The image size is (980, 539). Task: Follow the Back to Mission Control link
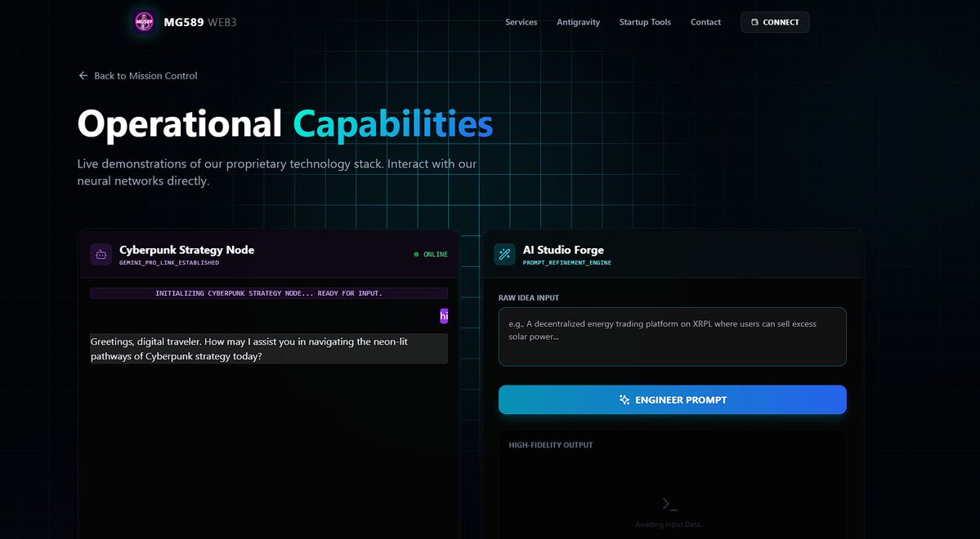[x=137, y=76]
